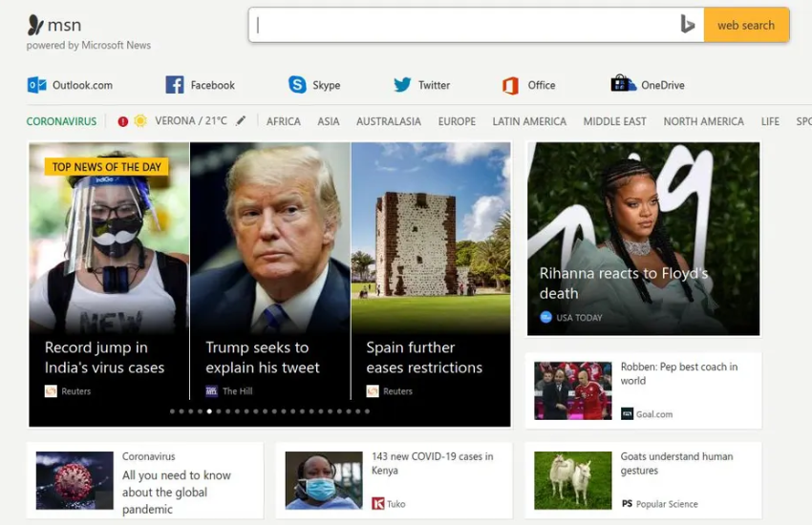812x525 pixels.
Task: Click Goal.com source icon
Action: pos(627,413)
